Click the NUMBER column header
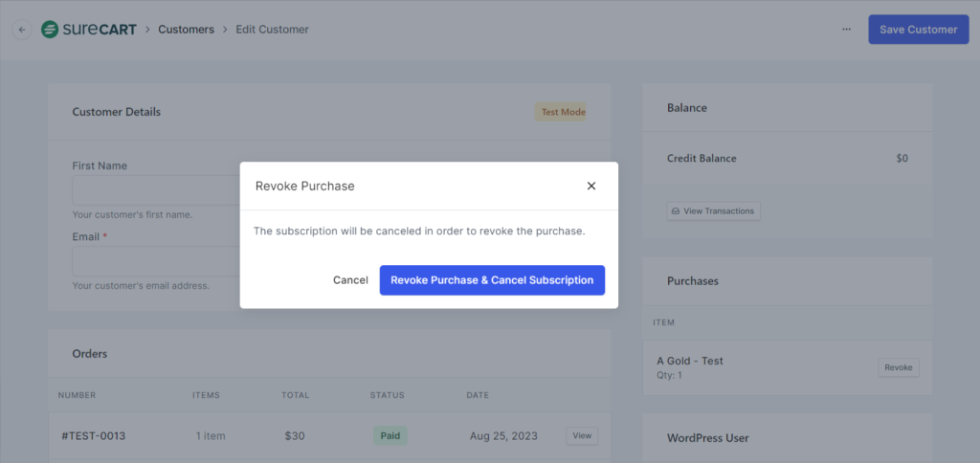This screenshot has width=980, height=463. point(77,395)
